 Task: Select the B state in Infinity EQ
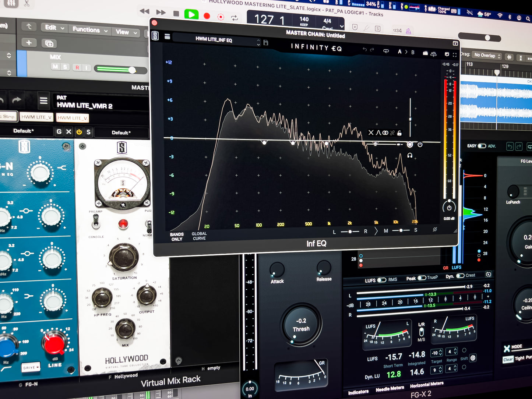coord(413,52)
